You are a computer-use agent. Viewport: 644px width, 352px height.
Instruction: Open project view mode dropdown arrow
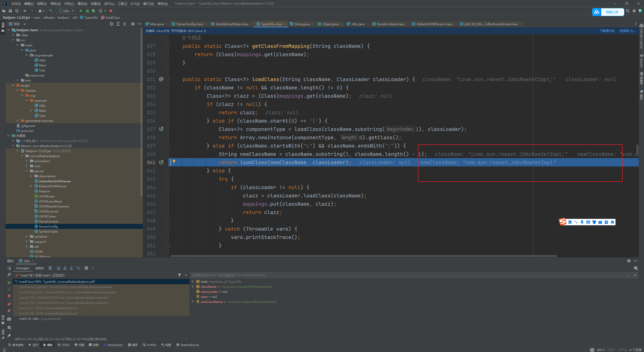25,24
